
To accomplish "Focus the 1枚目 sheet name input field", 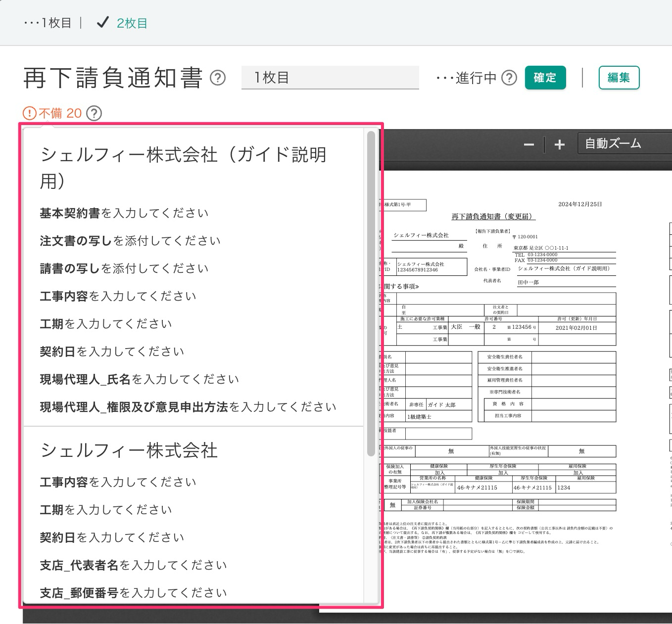I will point(330,78).
